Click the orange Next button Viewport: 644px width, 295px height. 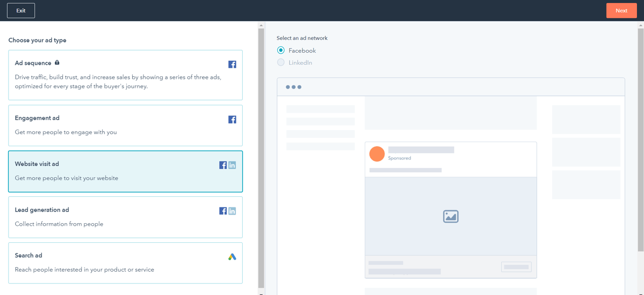[x=621, y=11]
